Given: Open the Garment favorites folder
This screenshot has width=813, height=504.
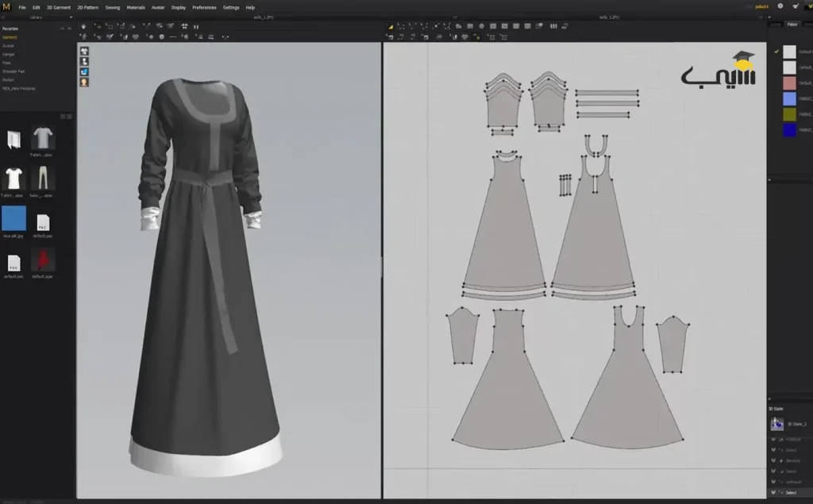Looking at the screenshot, I should 10,37.
